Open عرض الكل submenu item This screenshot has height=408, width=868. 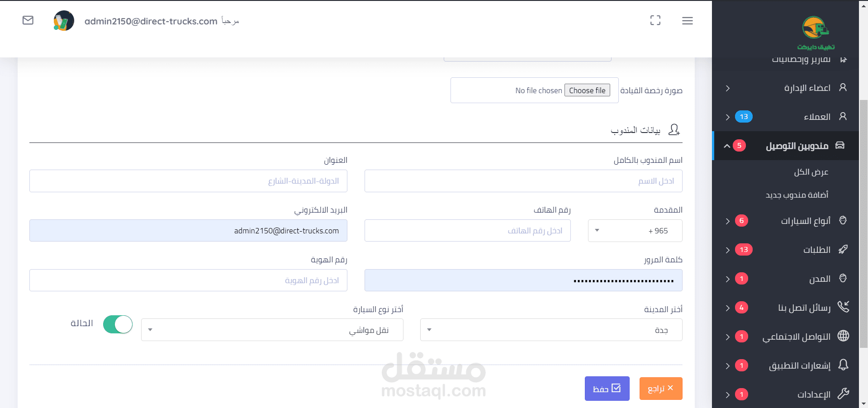(x=811, y=172)
